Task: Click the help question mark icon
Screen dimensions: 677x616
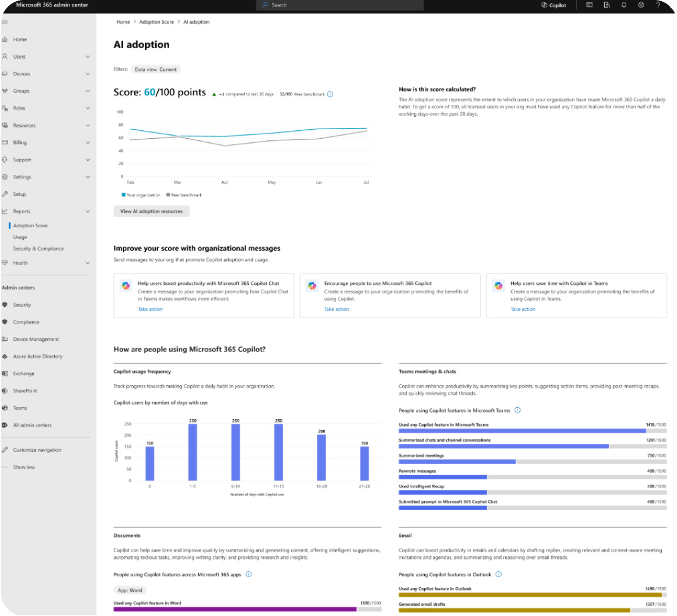Action: tap(658, 5)
